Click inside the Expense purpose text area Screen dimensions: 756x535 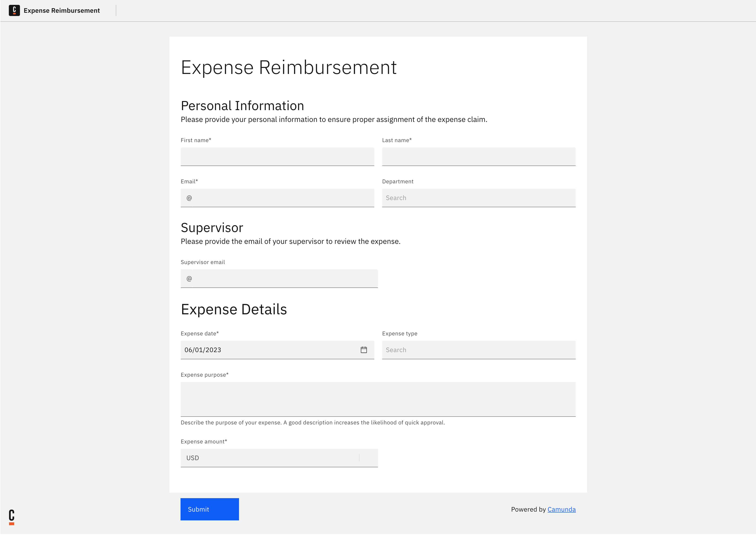[378, 399]
